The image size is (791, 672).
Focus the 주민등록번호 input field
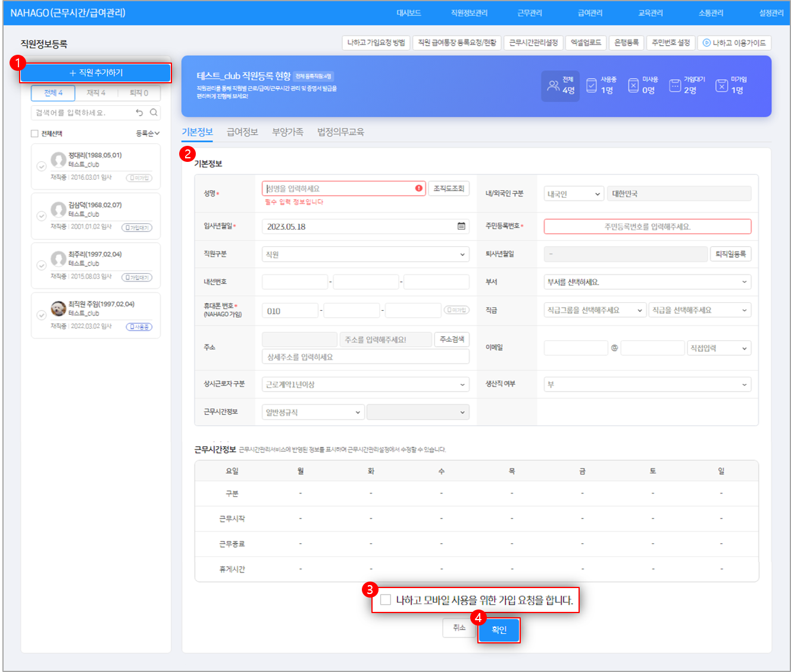[x=648, y=226]
